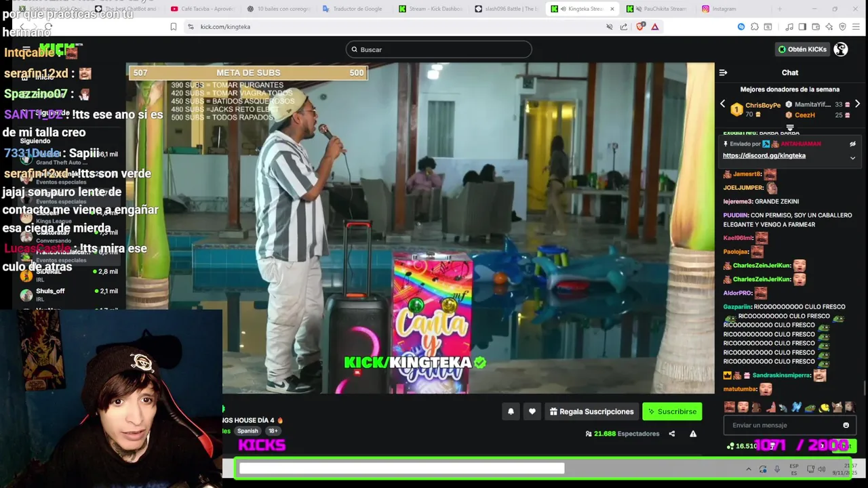Click the music note media control icon in the toolbar
Screen dimensions: 868x488
[789, 26]
